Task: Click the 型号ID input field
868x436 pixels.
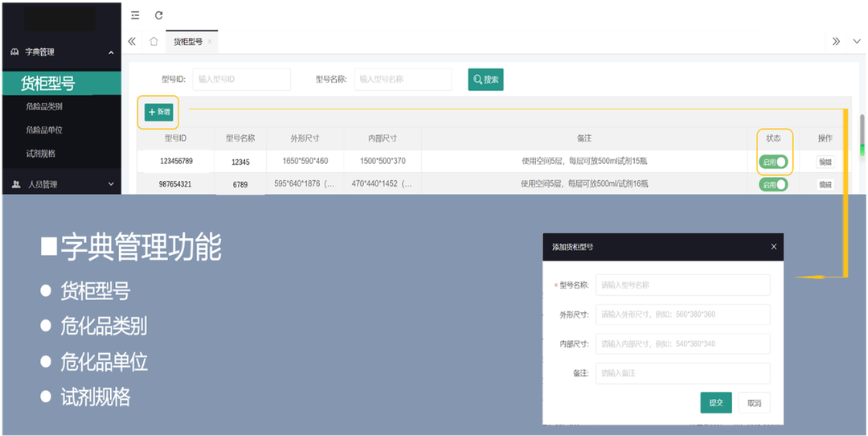Action: coord(241,79)
